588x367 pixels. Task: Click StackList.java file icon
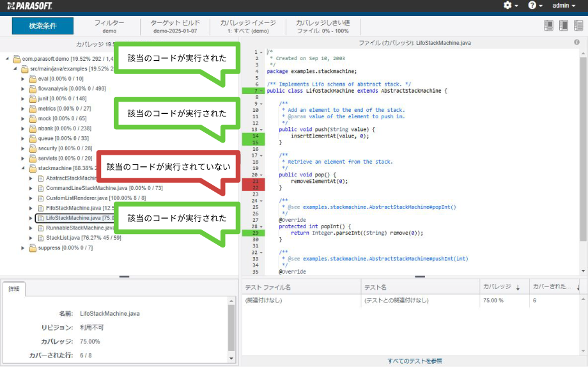[x=41, y=238]
